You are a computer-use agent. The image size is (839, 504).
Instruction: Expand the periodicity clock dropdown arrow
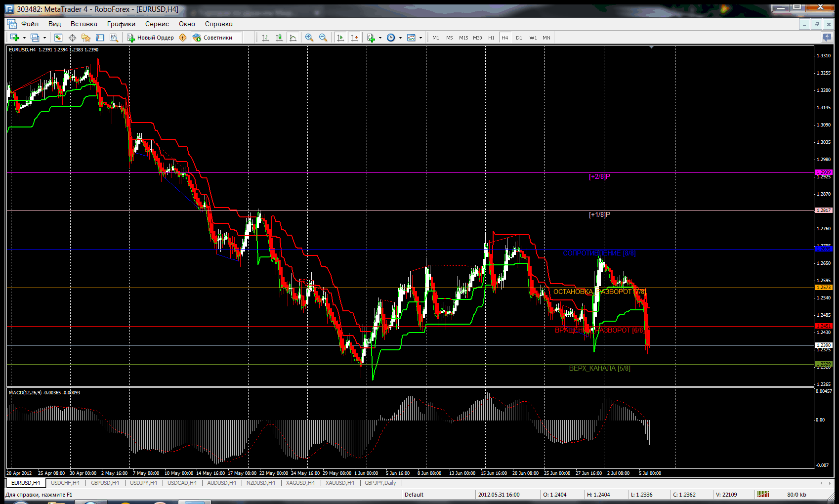[x=400, y=38]
